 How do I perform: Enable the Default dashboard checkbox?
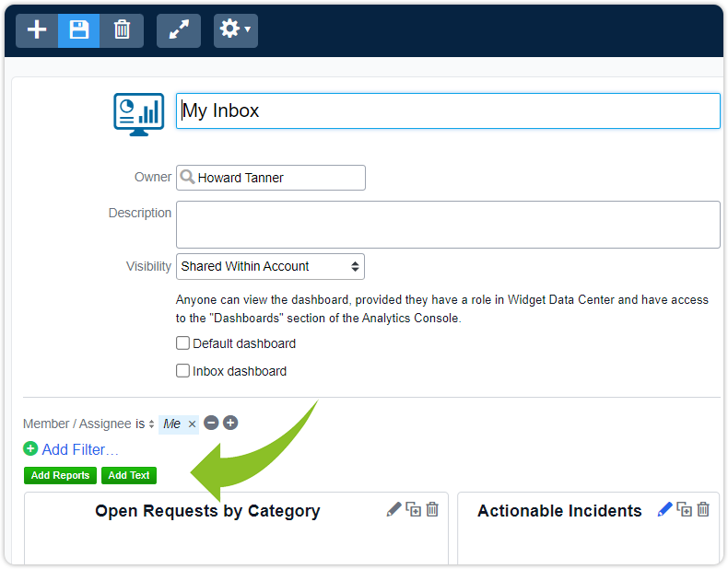click(183, 343)
